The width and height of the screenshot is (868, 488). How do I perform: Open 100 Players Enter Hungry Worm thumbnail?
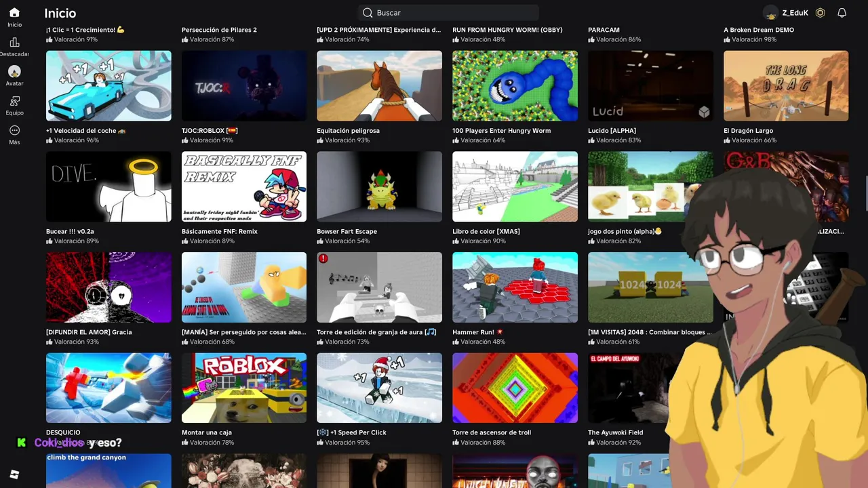tap(515, 86)
